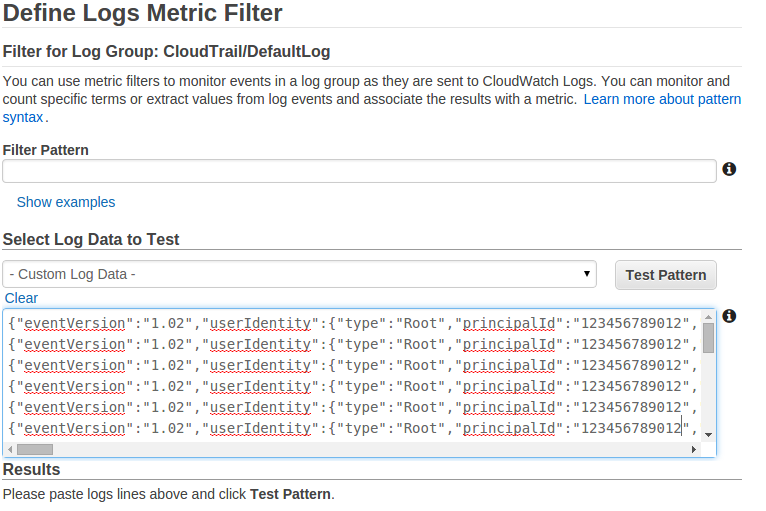Click the third eventVersion log line
Image resolution: width=766 pixels, height=511 pixels.
353,365
